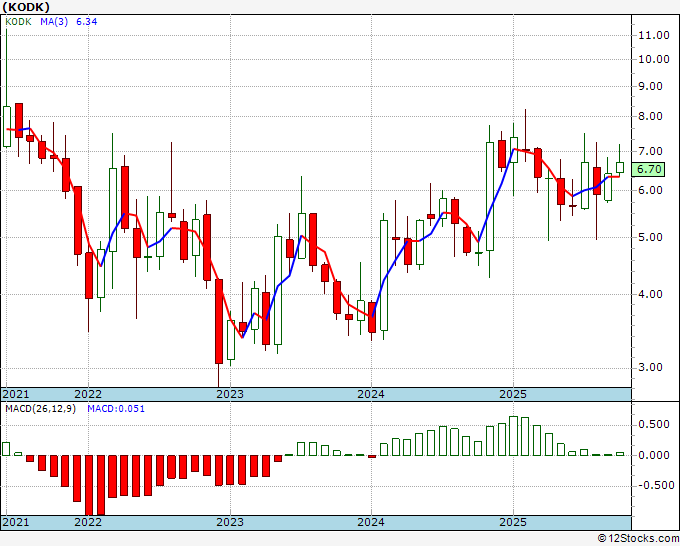Screen dimensions: 680x546
Task: Click the MACD(26,12,9) indicator label
Action: click(x=40, y=409)
